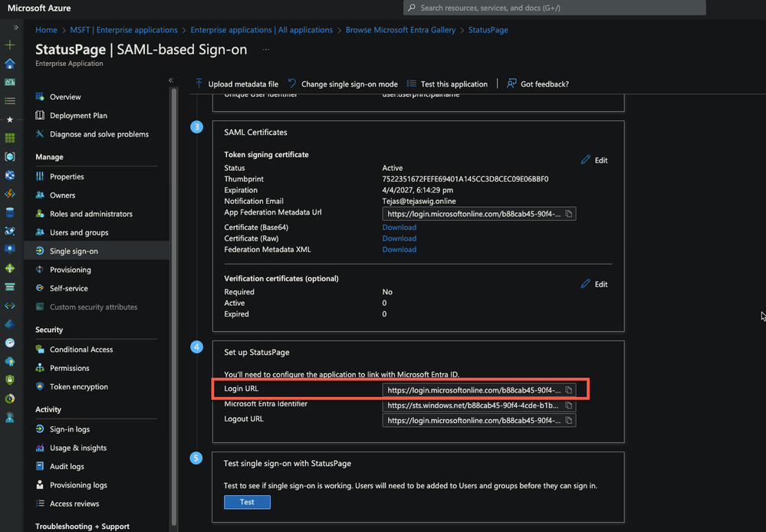Open the ellipsis more options beside title

click(x=266, y=49)
